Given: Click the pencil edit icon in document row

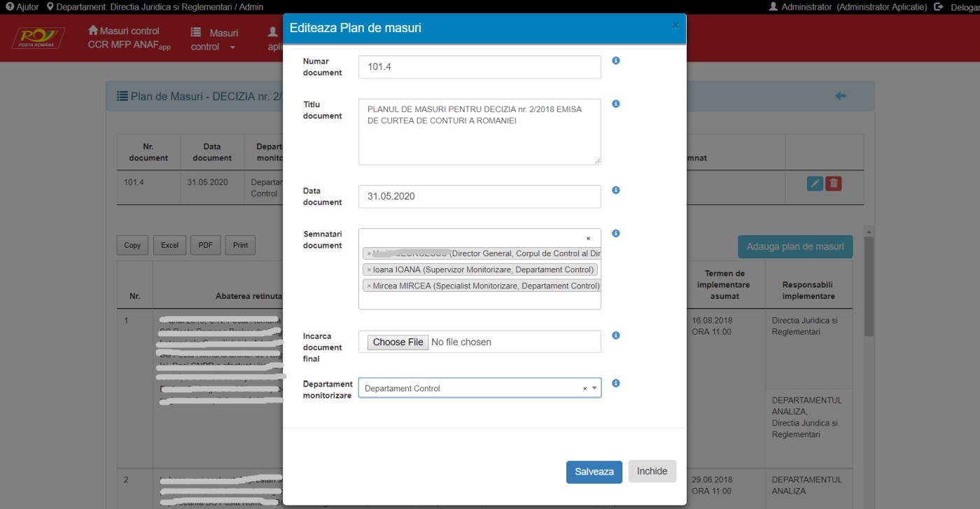Looking at the screenshot, I should point(815,183).
